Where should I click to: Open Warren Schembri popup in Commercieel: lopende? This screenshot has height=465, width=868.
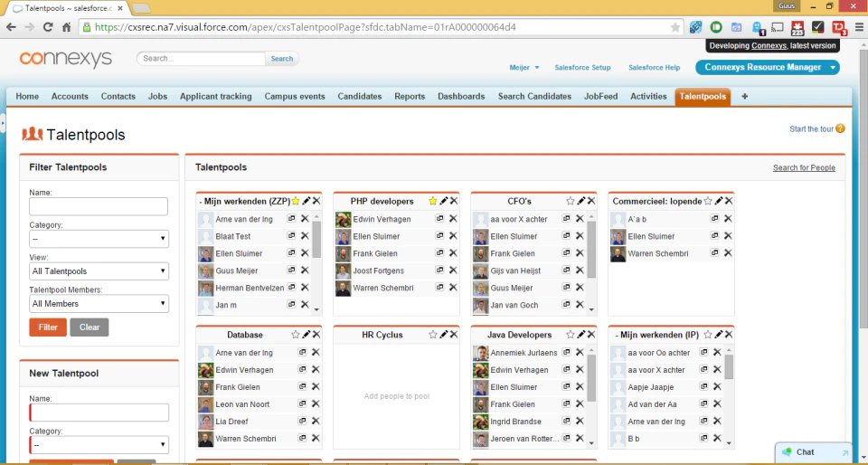(x=714, y=253)
